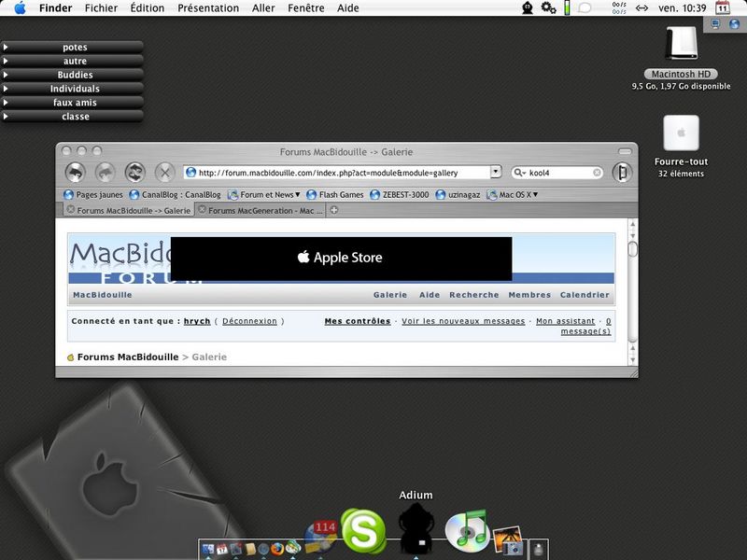Open the Macintosh HD drive icon
The width and height of the screenshot is (747, 560).
[682, 43]
